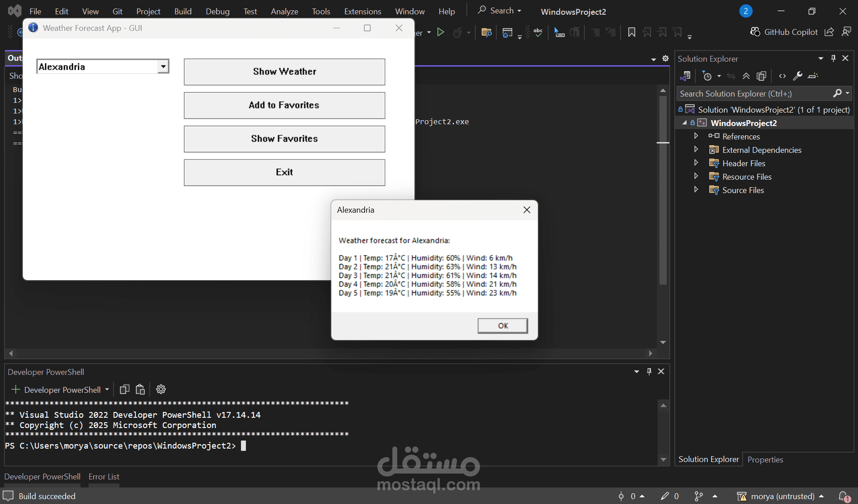Expand the References node
858x504 pixels.
[696, 136]
